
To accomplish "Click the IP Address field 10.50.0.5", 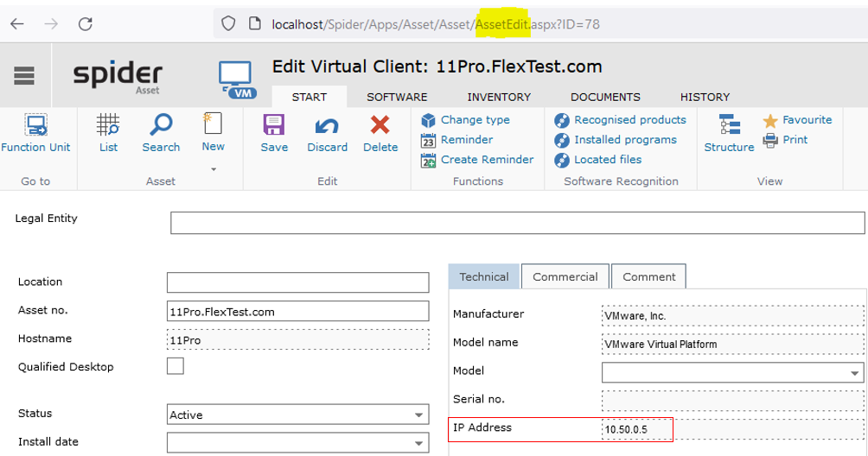I will [732, 429].
